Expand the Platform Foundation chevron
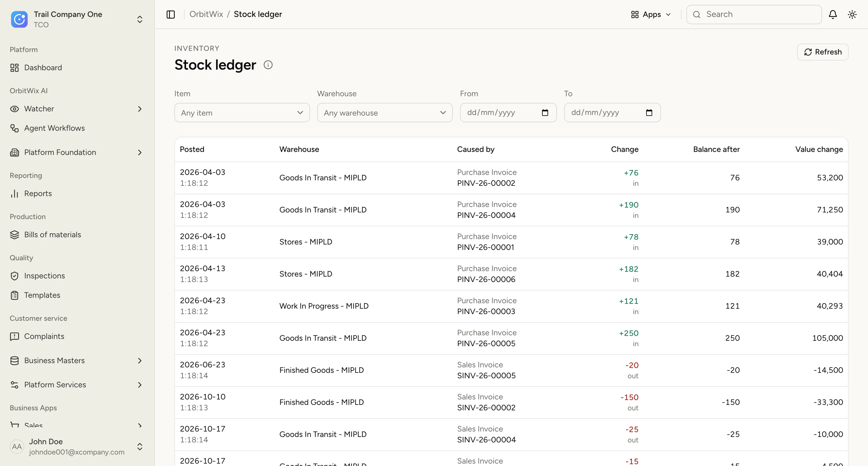This screenshot has width=868, height=466. (x=140, y=152)
